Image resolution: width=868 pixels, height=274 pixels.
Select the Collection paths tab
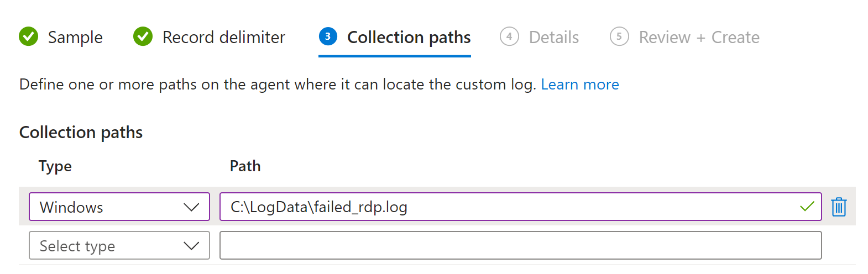pyautogui.click(x=395, y=37)
